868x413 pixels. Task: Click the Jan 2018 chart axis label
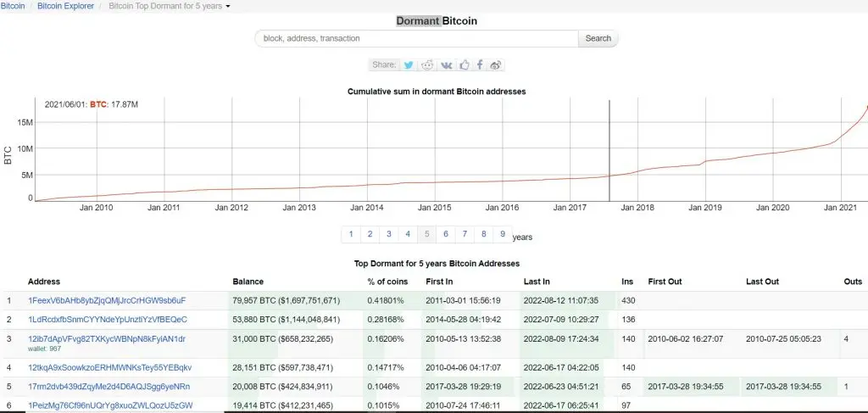[x=637, y=208]
